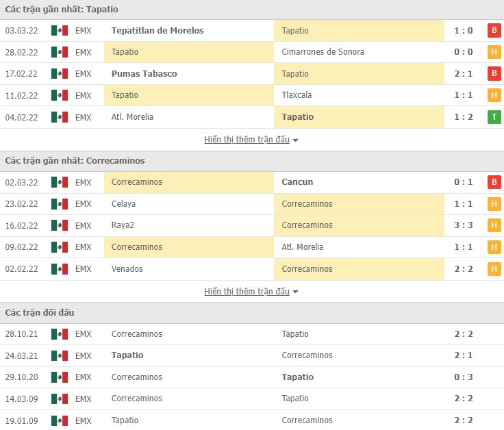Click the green T badge for Atl. Morelia match
This screenshot has height=430, width=504.
click(x=494, y=117)
